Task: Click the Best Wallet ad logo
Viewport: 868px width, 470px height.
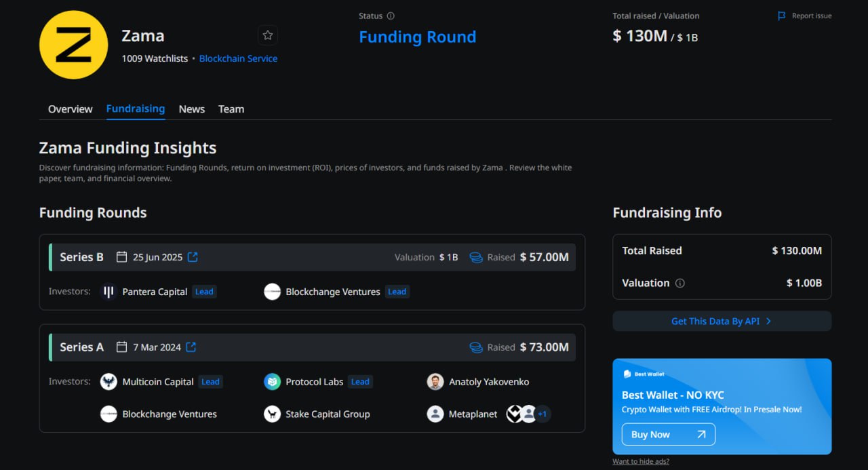Action: [x=643, y=374]
